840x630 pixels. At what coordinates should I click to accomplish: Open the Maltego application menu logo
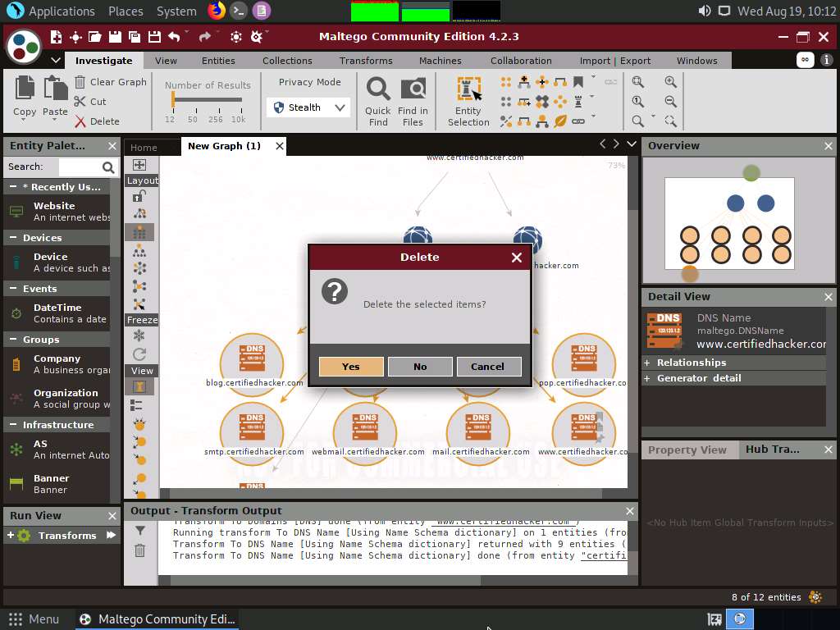tap(24, 46)
